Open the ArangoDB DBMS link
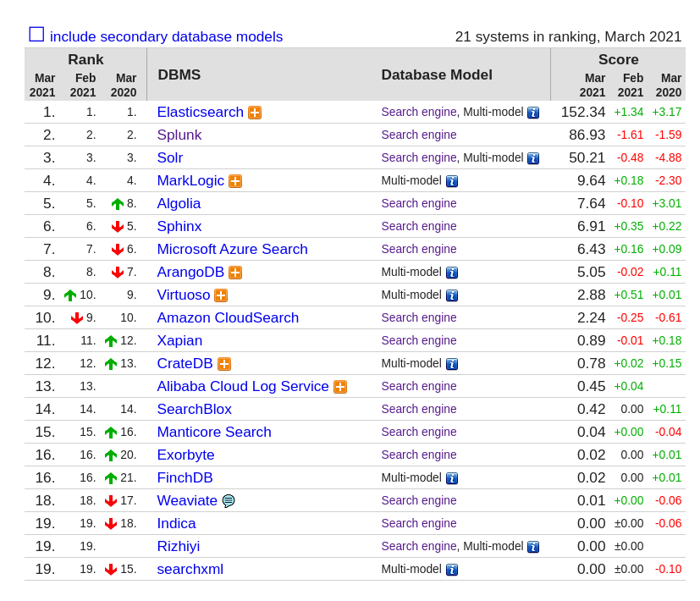 [x=190, y=272]
